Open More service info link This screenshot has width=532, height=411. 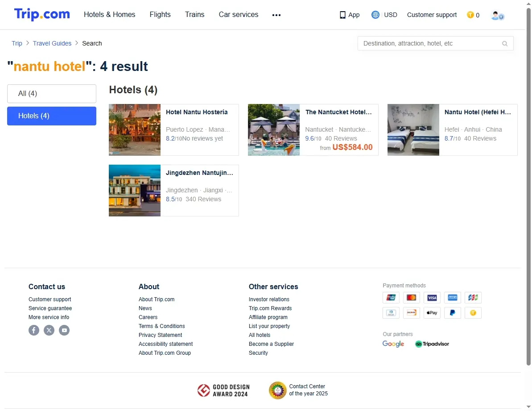(x=49, y=317)
